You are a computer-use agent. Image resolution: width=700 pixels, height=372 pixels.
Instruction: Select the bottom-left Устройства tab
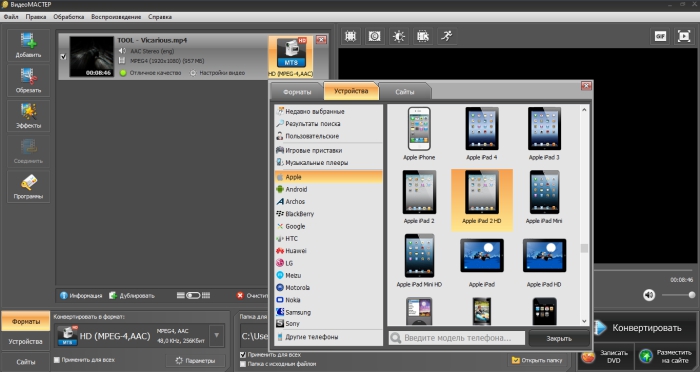pos(25,342)
